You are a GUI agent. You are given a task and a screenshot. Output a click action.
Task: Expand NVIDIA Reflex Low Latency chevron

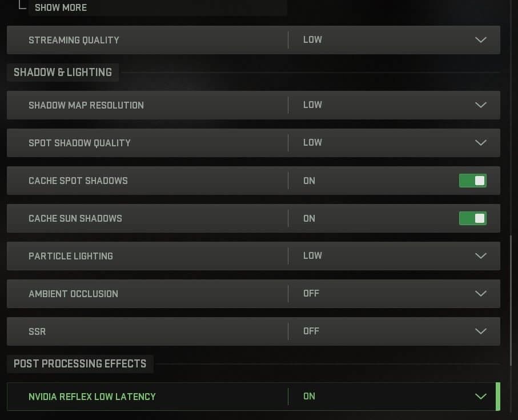(x=481, y=397)
